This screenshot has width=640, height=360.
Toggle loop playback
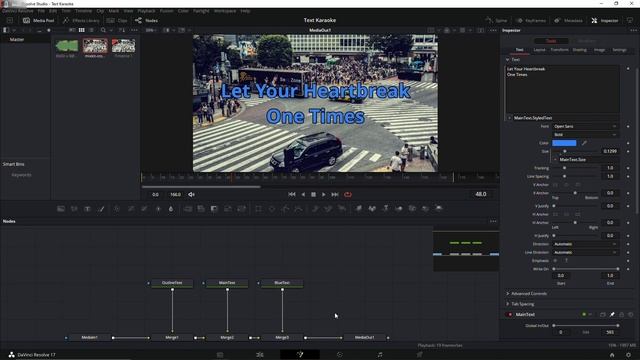click(348, 195)
